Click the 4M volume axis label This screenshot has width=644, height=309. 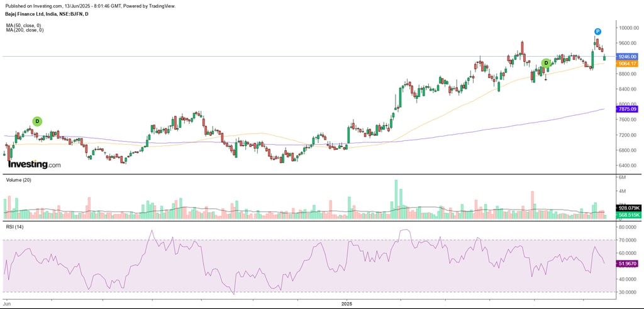(x=622, y=191)
